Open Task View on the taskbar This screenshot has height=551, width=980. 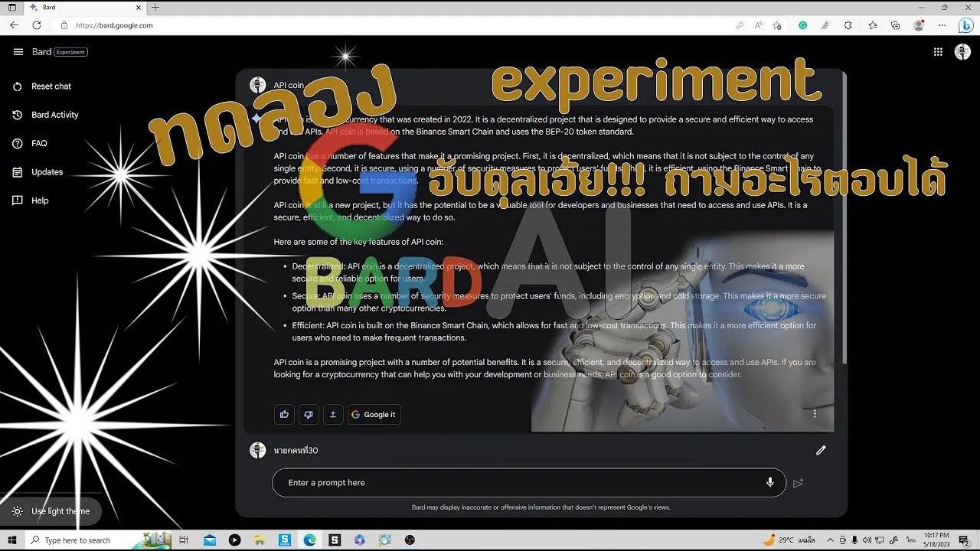tap(184, 540)
